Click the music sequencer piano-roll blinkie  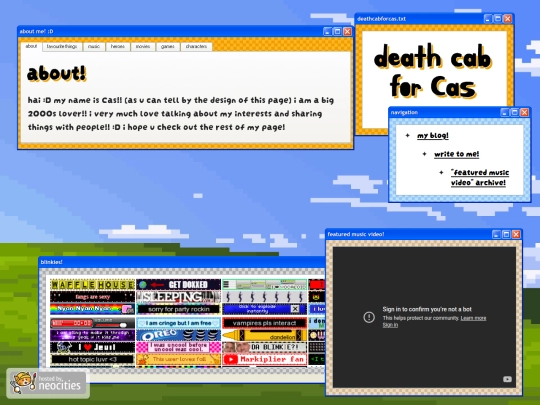coord(264,285)
